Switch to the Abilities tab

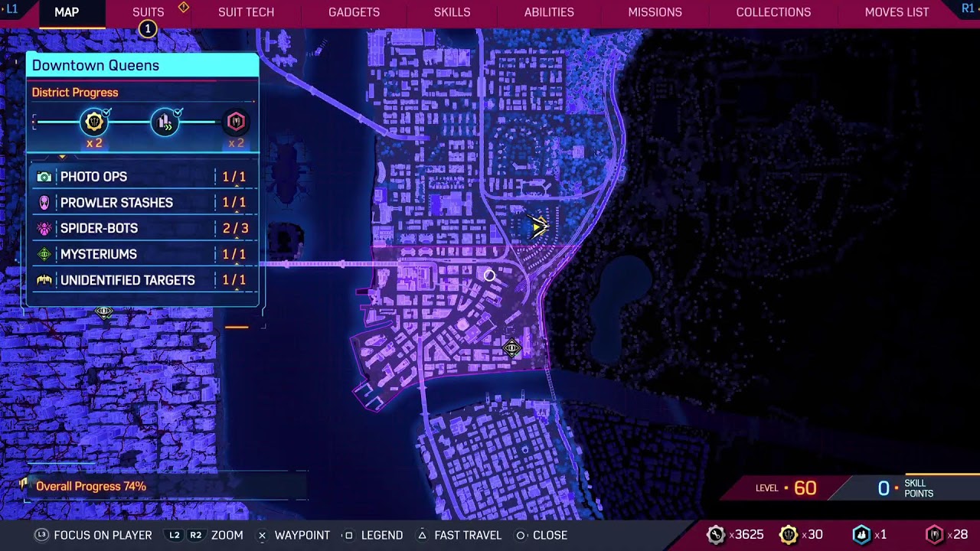pyautogui.click(x=549, y=12)
